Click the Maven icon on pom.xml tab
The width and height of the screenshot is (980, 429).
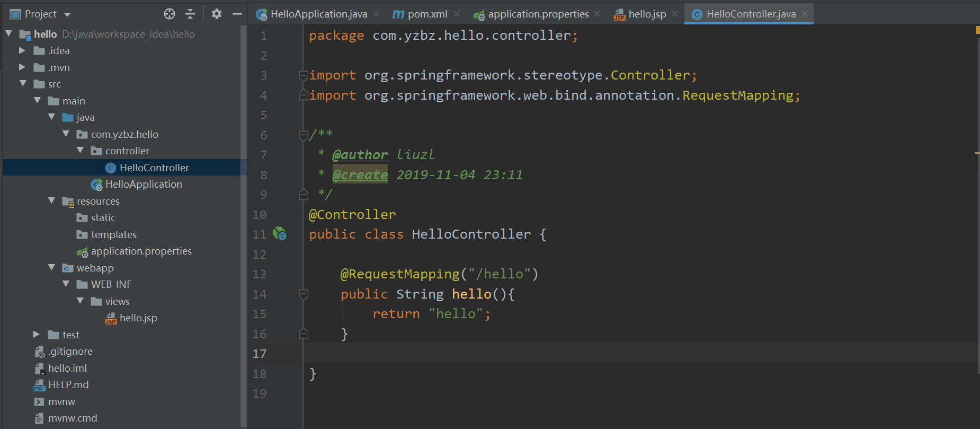pos(398,14)
